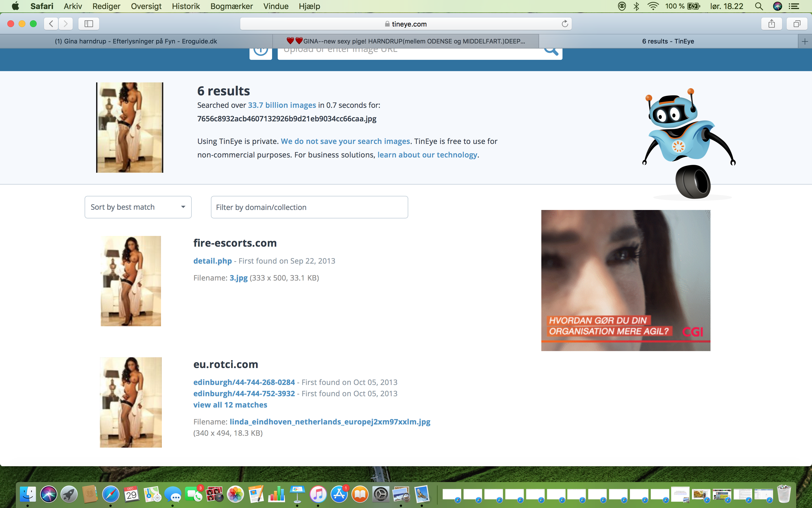Open the Hjælp menu
812x508 pixels.
click(x=309, y=6)
